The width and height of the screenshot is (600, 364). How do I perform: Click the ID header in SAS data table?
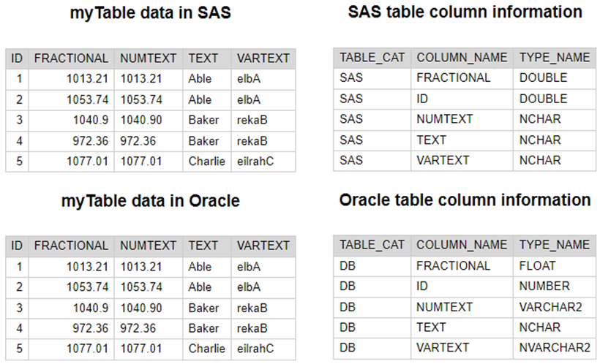pos(18,58)
